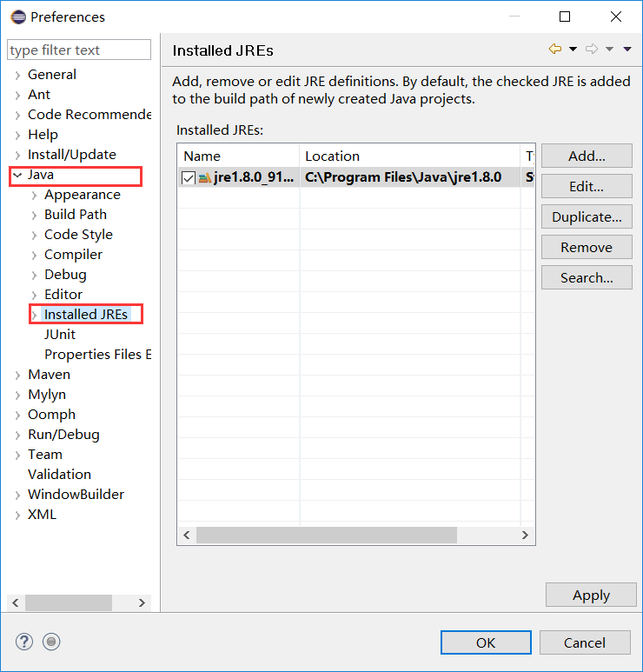Select the Maven category
Image resolution: width=643 pixels, height=672 pixels.
point(49,375)
